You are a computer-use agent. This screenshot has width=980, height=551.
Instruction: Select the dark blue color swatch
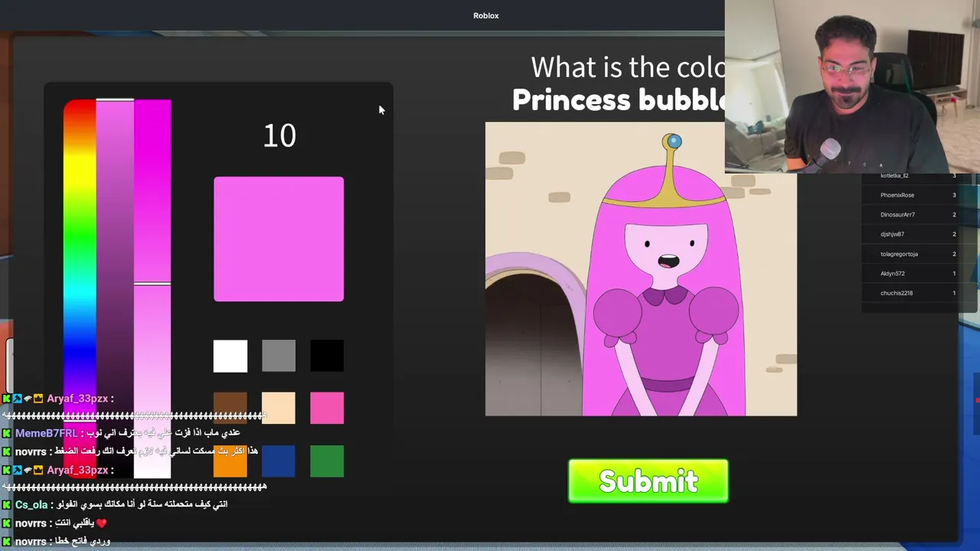click(x=279, y=461)
